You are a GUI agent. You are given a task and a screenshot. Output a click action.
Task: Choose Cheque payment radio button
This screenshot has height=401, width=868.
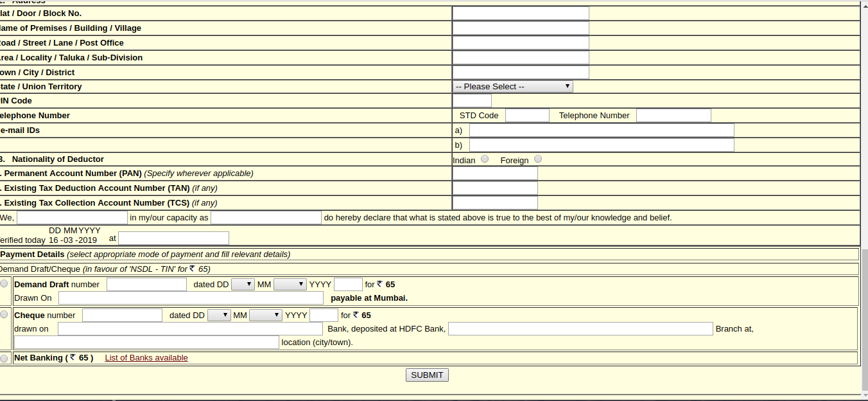[x=4, y=314]
